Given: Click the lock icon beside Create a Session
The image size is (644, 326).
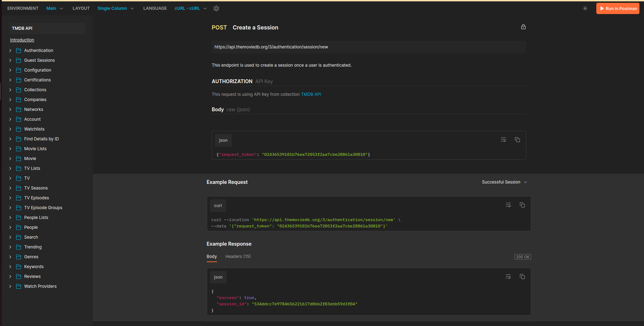Looking at the screenshot, I should point(523,27).
